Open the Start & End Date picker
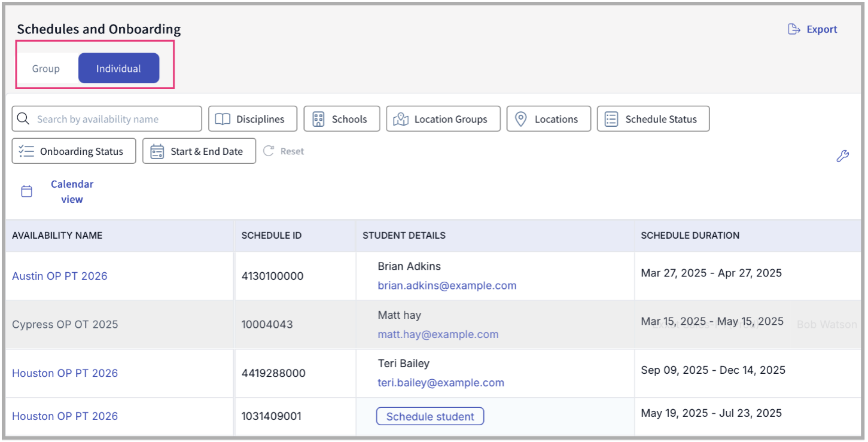Viewport: 868px width, 442px height. point(199,151)
